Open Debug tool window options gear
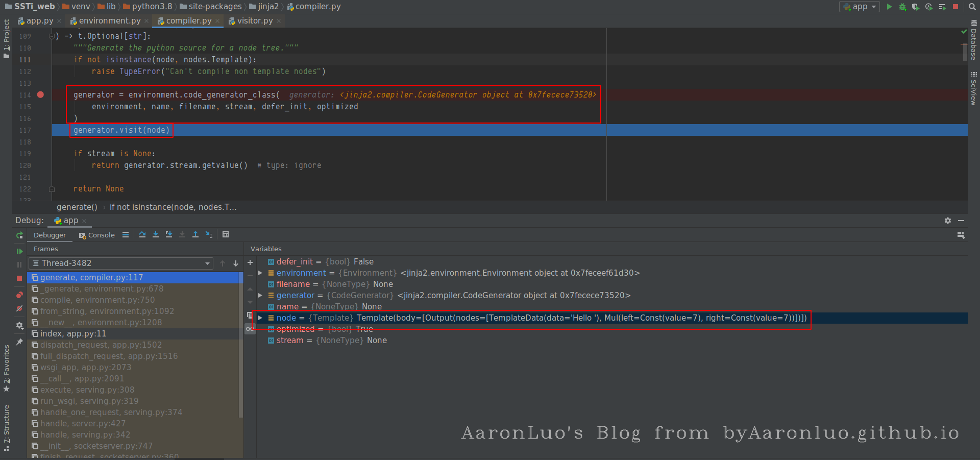 (948, 221)
